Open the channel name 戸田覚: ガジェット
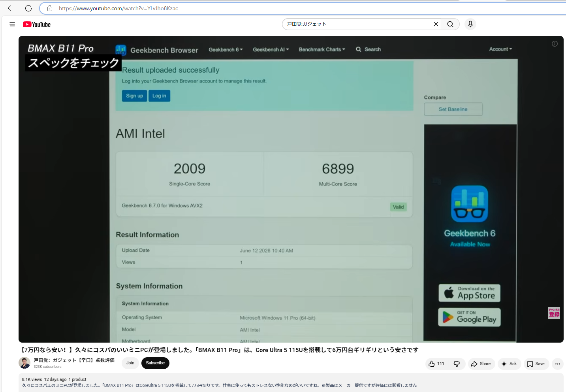This screenshot has width=566, height=392. coord(74,360)
